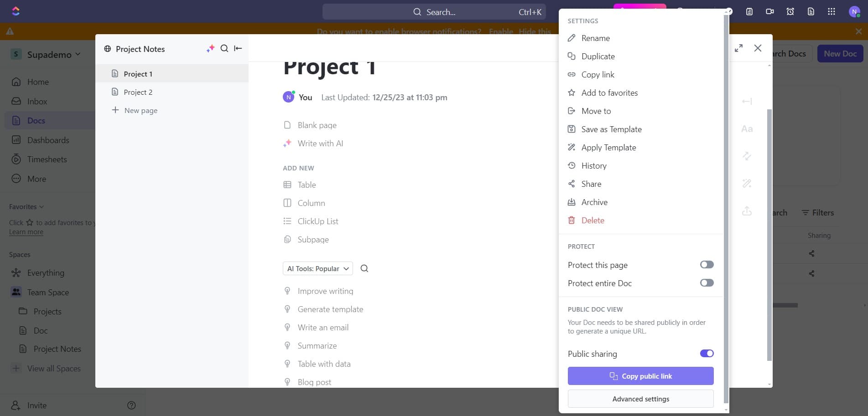Click the search icon next to AI Tools

point(364,268)
